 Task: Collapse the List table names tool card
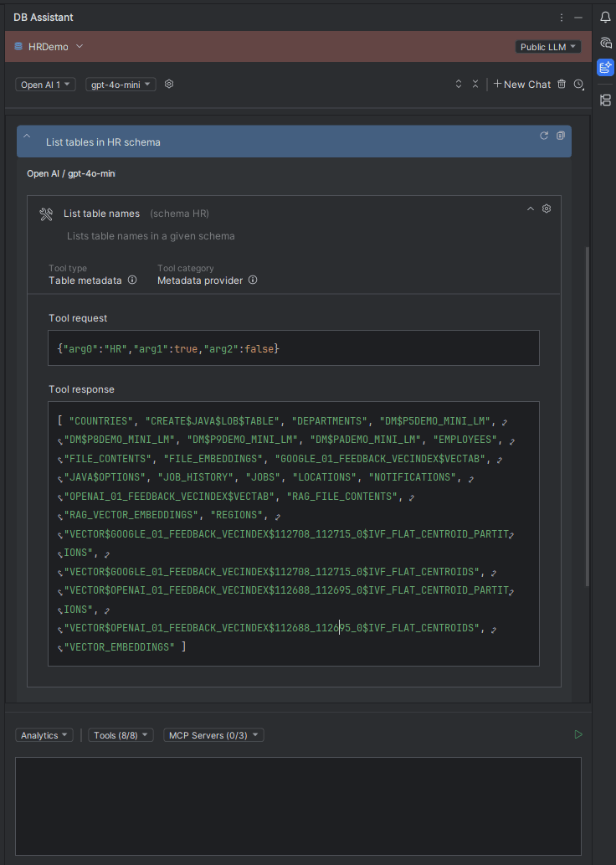tap(531, 209)
